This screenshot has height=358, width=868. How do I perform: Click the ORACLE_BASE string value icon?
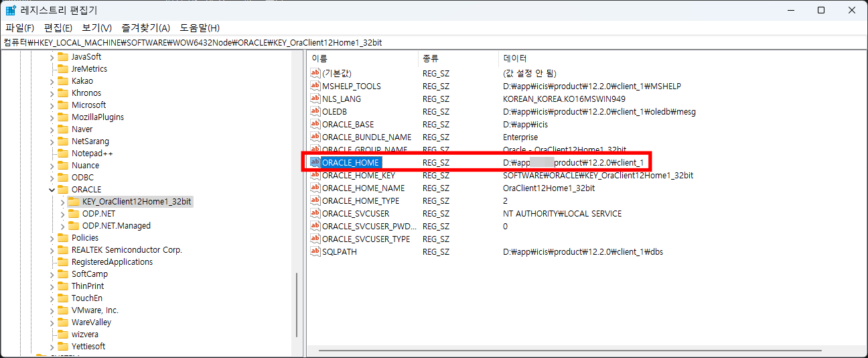click(315, 124)
